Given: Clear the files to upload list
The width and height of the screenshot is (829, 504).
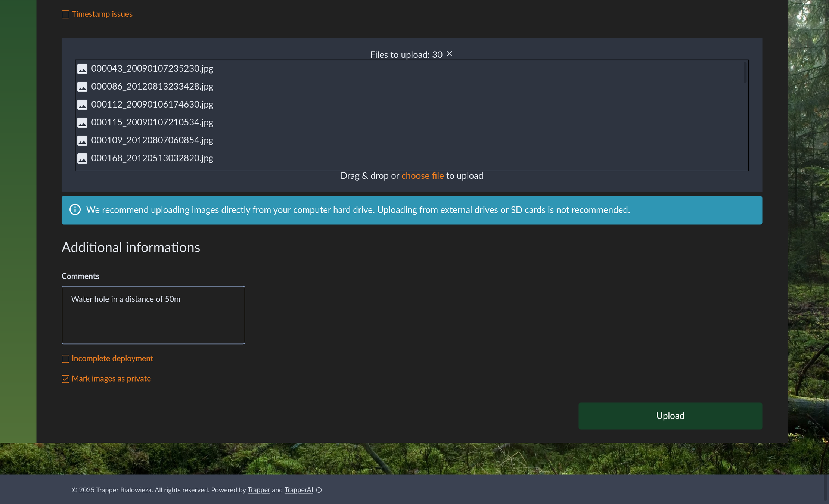Looking at the screenshot, I should (x=449, y=54).
